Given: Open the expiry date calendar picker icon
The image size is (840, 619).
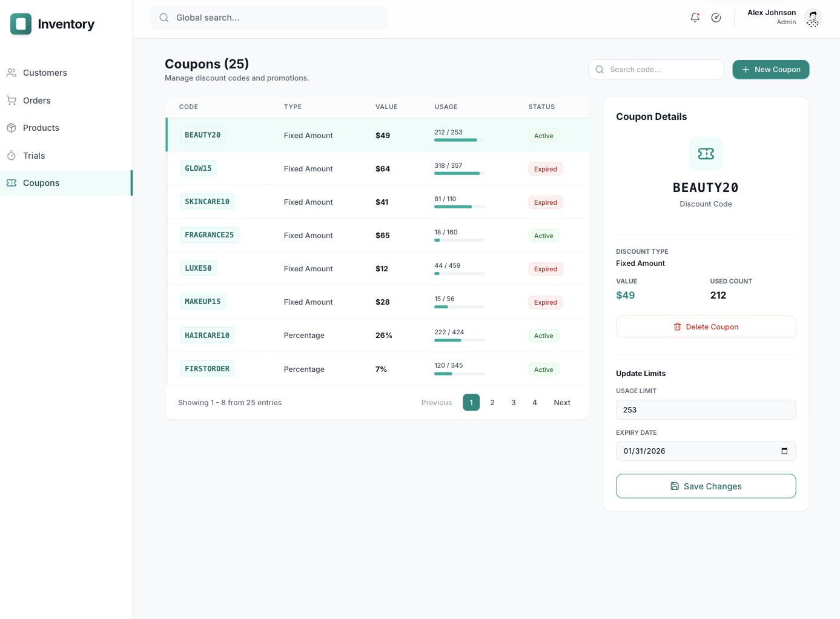Looking at the screenshot, I should (784, 451).
